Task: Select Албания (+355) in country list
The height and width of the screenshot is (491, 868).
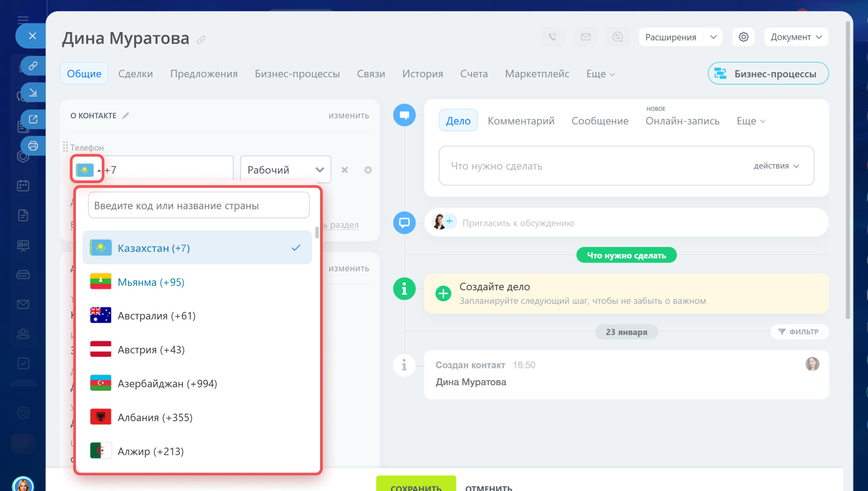Action: point(155,417)
